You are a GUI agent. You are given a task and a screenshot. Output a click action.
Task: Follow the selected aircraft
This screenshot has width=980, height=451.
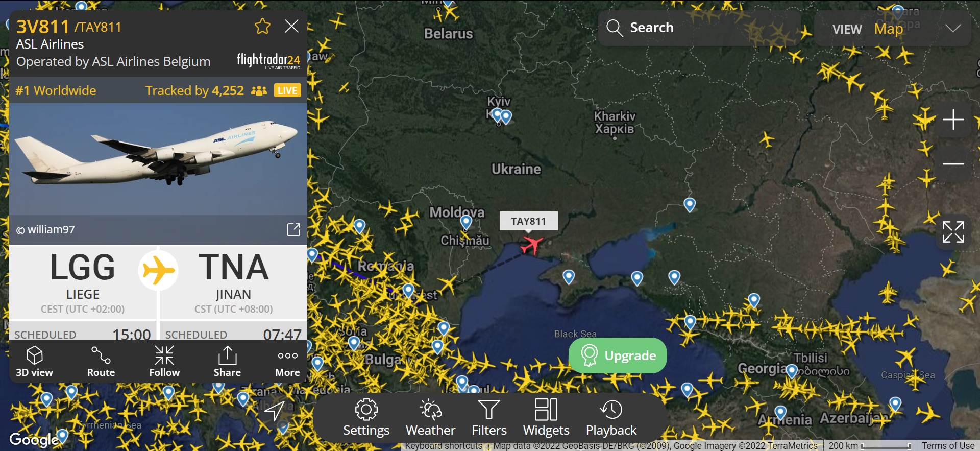click(164, 362)
